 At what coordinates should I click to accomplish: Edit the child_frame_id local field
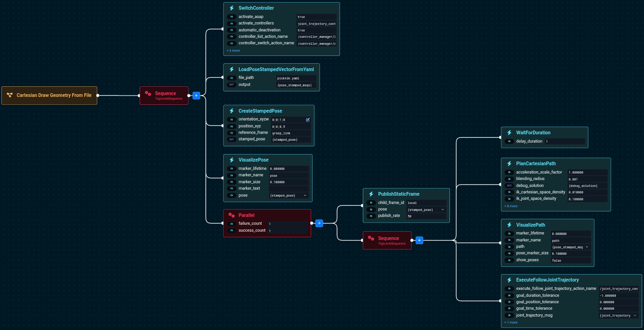(426, 203)
